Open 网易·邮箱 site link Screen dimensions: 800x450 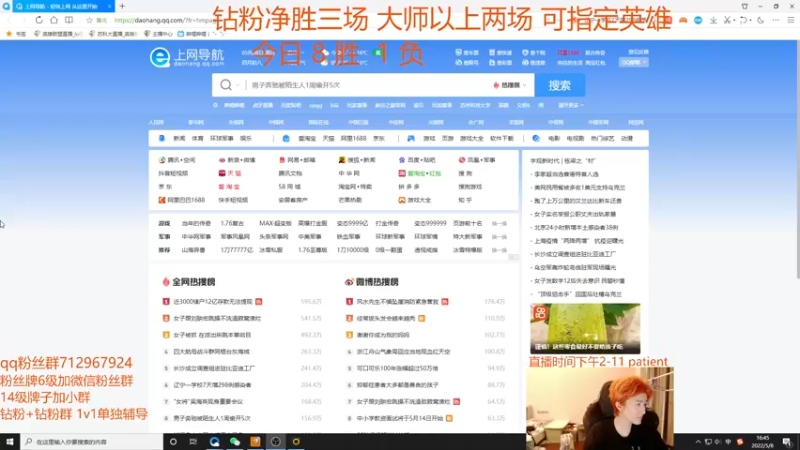297,160
